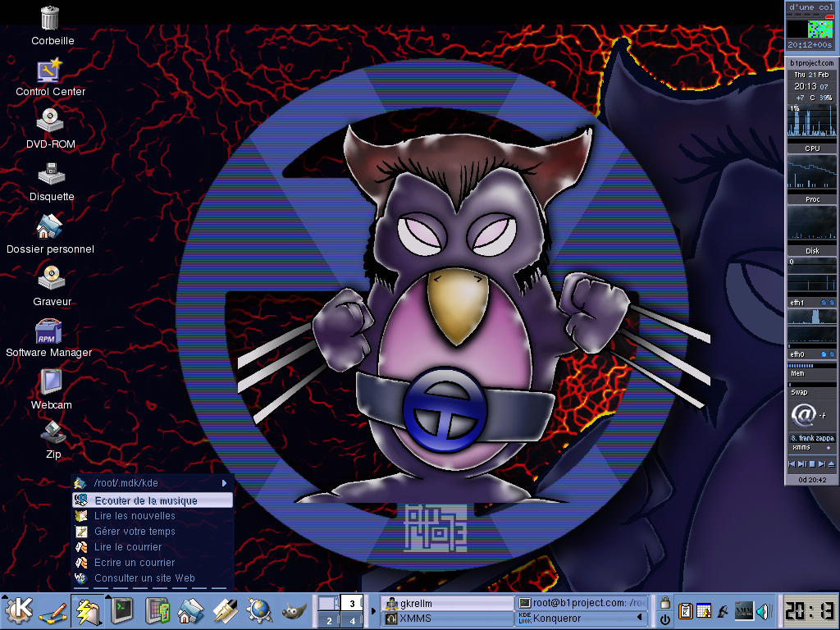Screen dimensions: 840x630
Task: Click gkrellm XMMS next track button
Action: tap(821, 464)
